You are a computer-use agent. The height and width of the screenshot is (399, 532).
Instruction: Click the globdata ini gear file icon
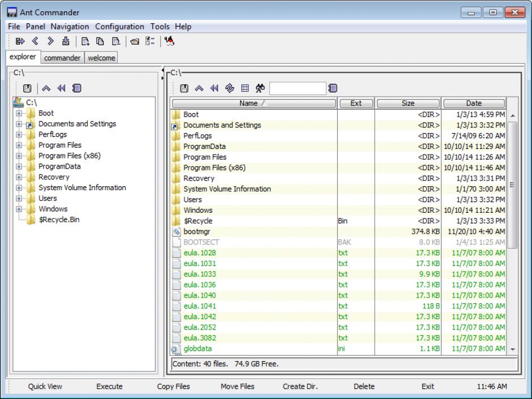pyautogui.click(x=176, y=349)
